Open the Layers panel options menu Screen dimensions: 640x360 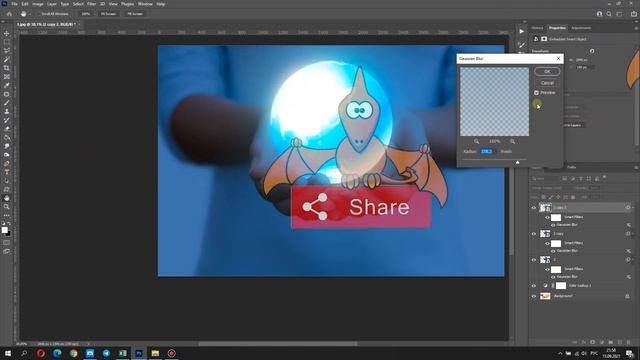pyautogui.click(x=636, y=167)
